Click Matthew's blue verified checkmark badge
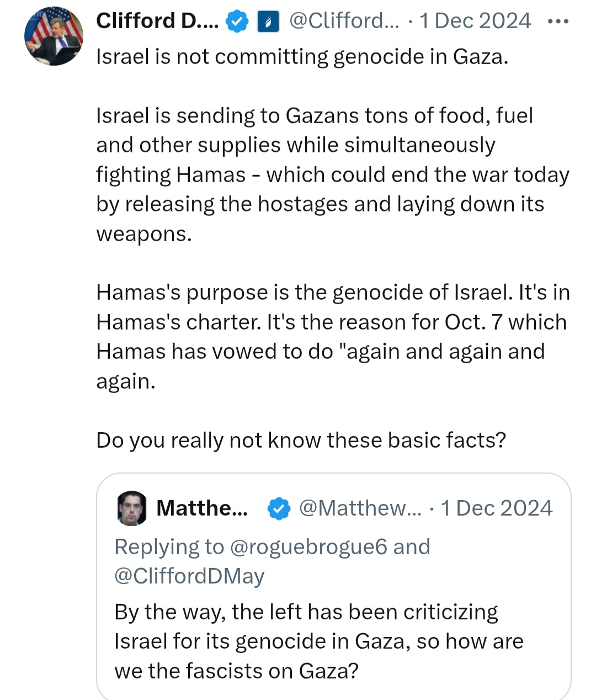The height and width of the screenshot is (700, 596). (x=279, y=508)
